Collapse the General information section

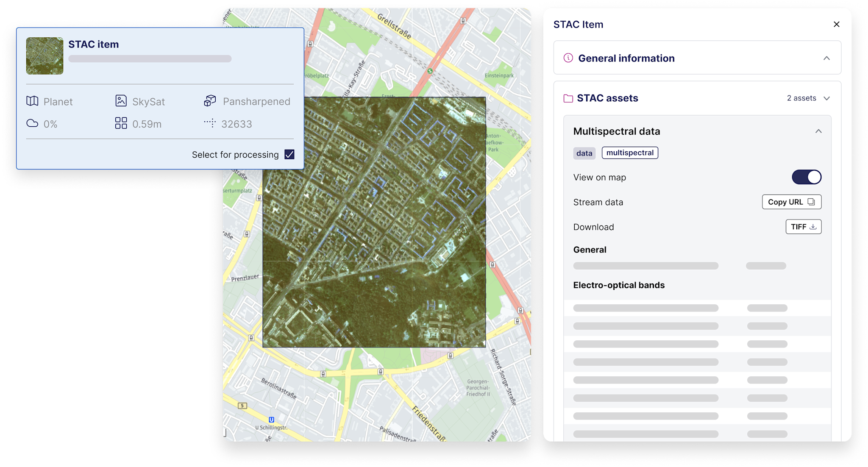click(x=827, y=58)
